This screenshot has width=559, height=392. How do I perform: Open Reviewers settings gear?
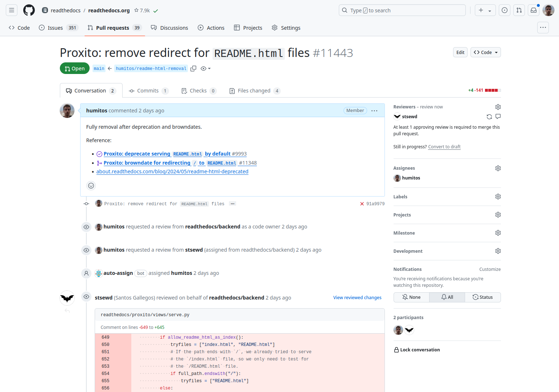click(x=498, y=107)
